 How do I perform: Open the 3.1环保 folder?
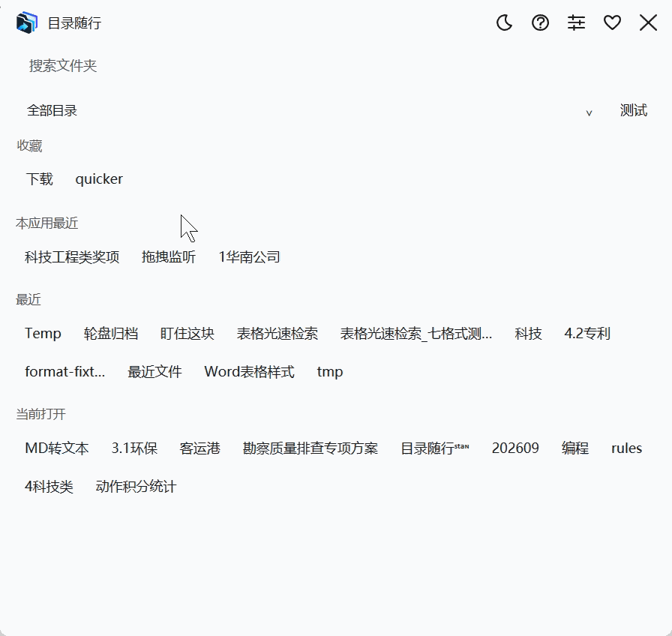click(134, 448)
